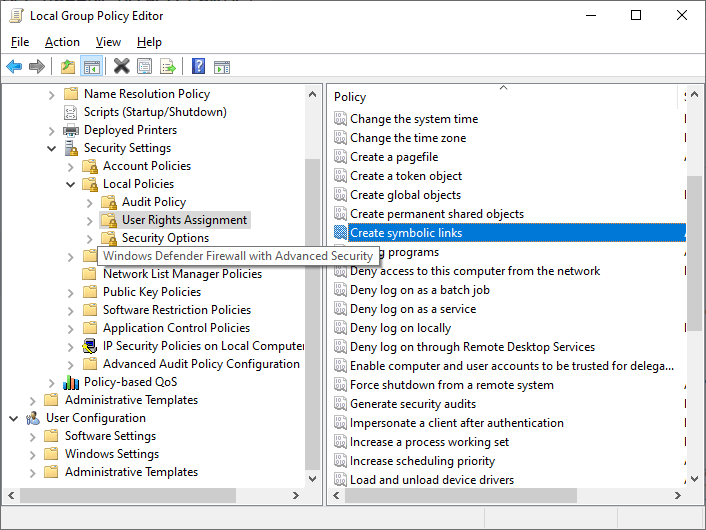Select the Change the time zone policy
Screen dimensions: 706x530
click(x=408, y=138)
